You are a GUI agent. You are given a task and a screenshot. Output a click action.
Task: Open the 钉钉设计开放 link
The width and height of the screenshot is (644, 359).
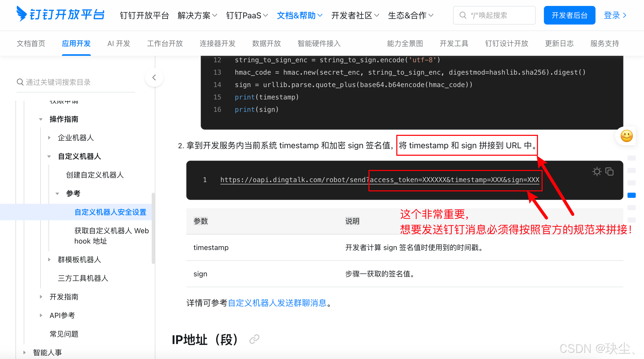[x=507, y=43]
